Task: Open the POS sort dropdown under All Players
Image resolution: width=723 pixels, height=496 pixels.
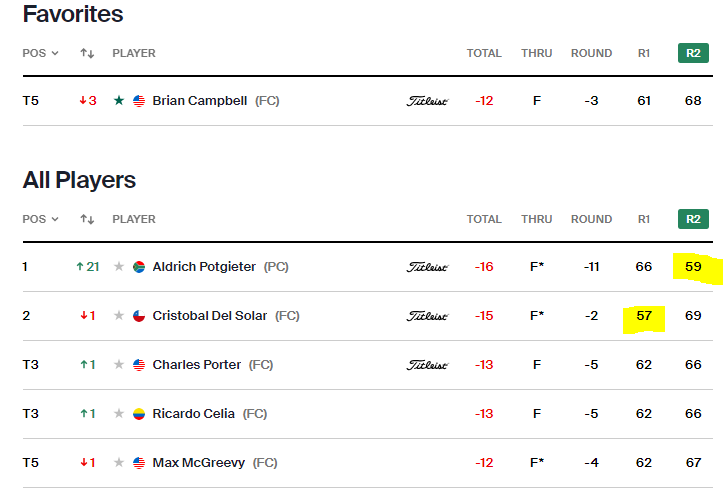Action: pyautogui.click(x=40, y=219)
